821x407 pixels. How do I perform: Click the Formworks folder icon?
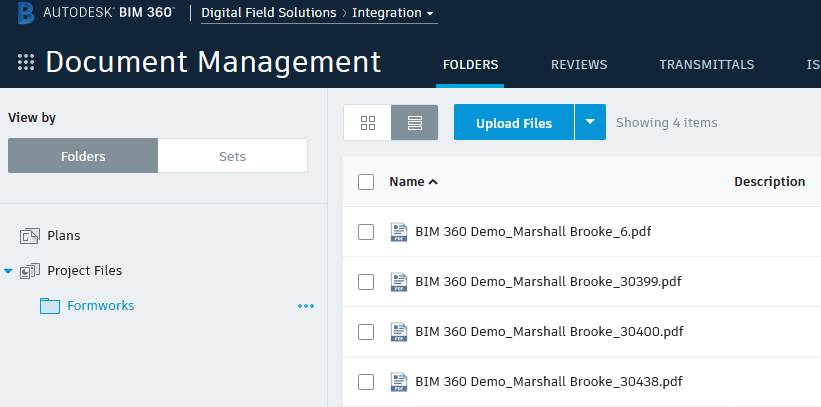click(x=50, y=306)
